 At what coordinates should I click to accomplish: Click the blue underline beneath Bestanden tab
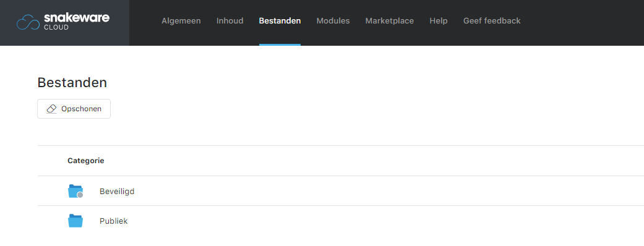click(280, 45)
